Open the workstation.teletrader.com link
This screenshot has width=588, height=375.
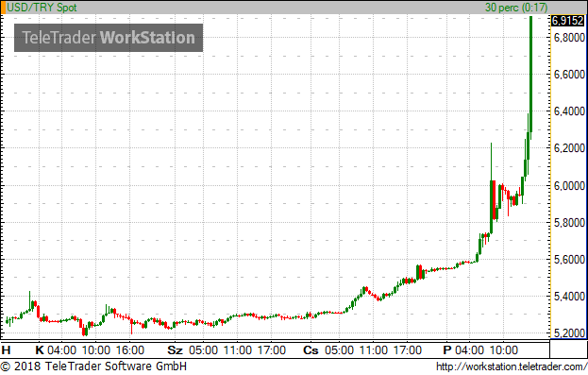coord(512,366)
